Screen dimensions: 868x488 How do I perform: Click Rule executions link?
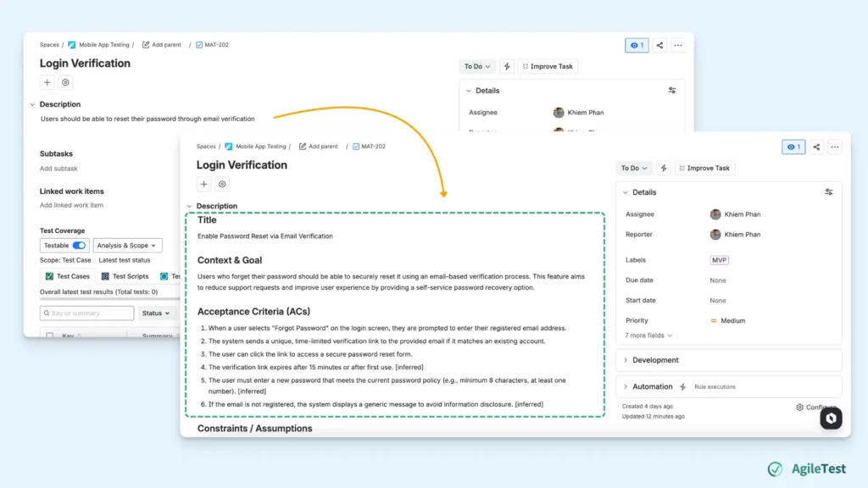[715, 386]
